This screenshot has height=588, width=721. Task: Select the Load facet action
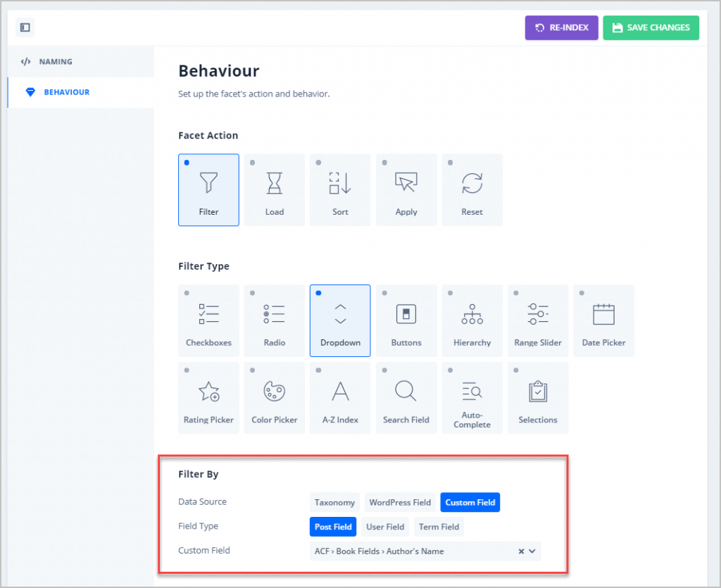[274, 189]
